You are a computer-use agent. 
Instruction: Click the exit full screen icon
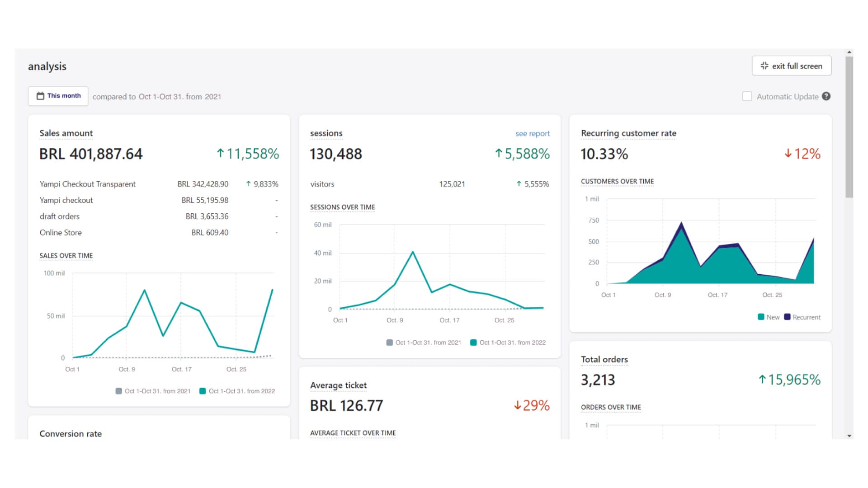click(x=764, y=66)
